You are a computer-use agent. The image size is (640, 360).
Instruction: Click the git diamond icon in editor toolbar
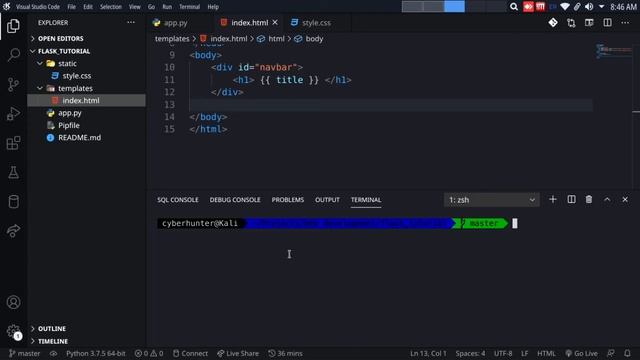pos(553,23)
